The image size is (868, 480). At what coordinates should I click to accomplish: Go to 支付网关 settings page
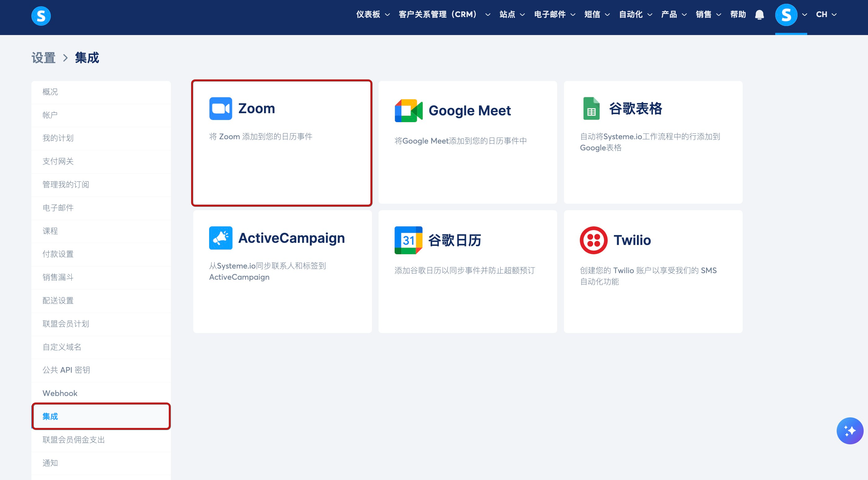58,161
